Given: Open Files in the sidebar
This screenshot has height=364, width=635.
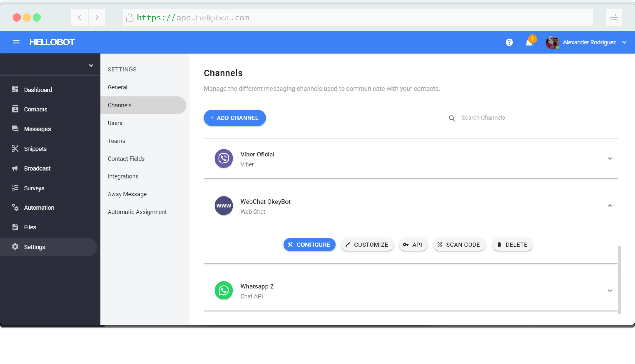Looking at the screenshot, I should [x=30, y=227].
